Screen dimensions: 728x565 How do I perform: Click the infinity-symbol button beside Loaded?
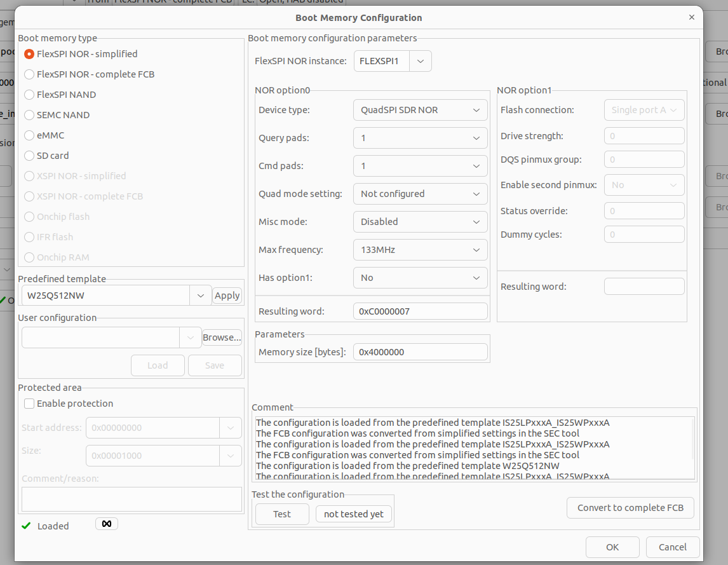(x=107, y=524)
